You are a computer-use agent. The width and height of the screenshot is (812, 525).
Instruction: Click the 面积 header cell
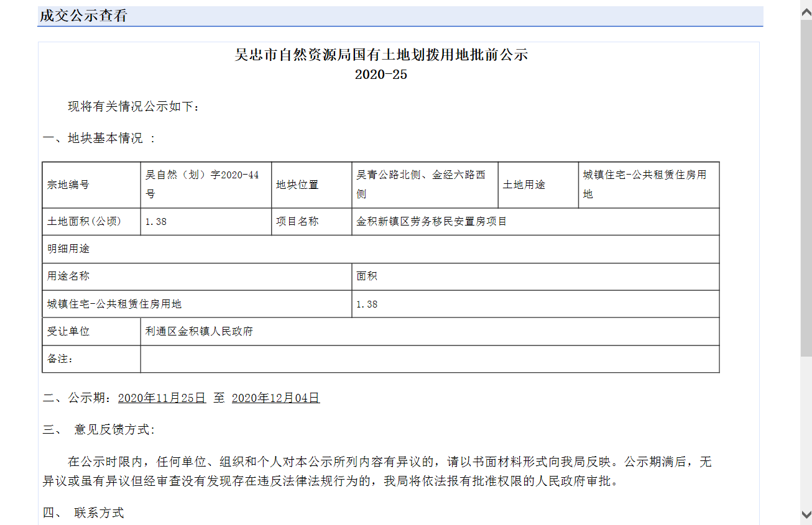point(535,276)
